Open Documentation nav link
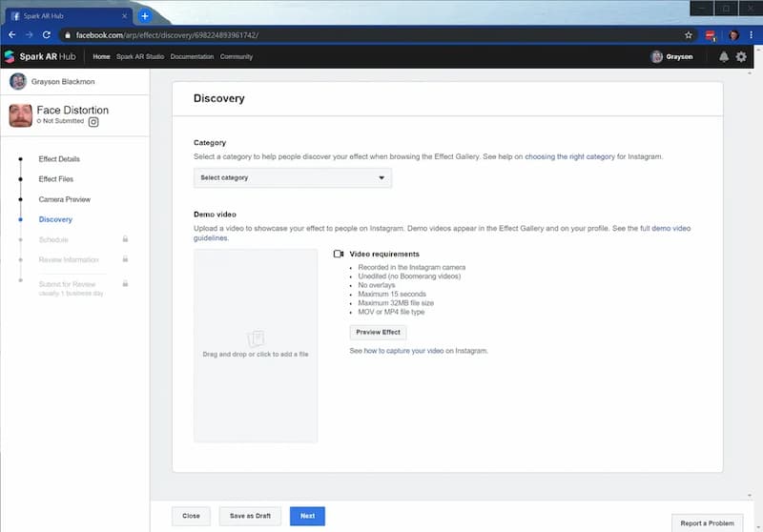This screenshot has width=763, height=532. [x=192, y=57]
